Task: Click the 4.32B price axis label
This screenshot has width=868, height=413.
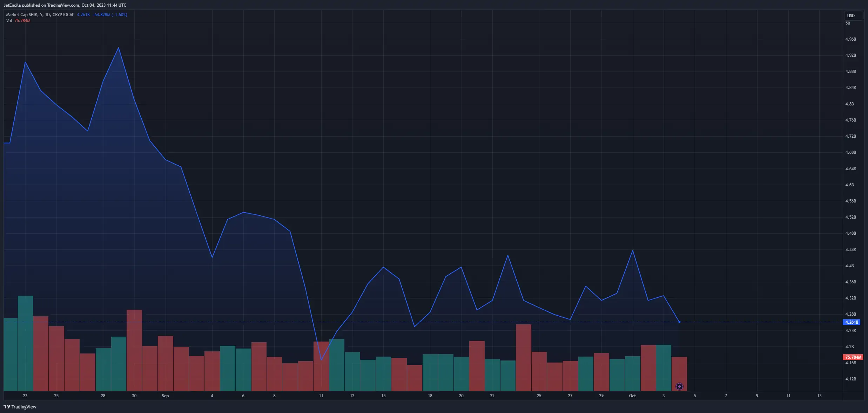Action: pyautogui.click(x=850, y=298)
